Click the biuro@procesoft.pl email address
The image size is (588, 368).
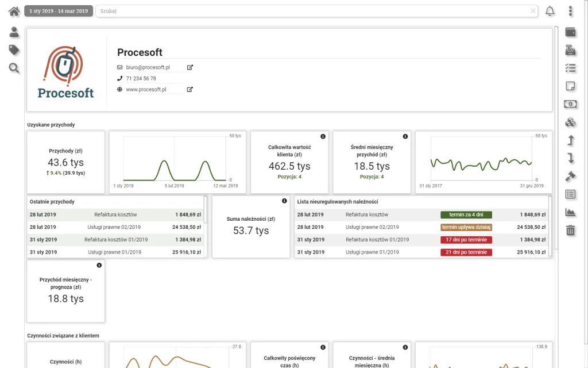point(148,67)
